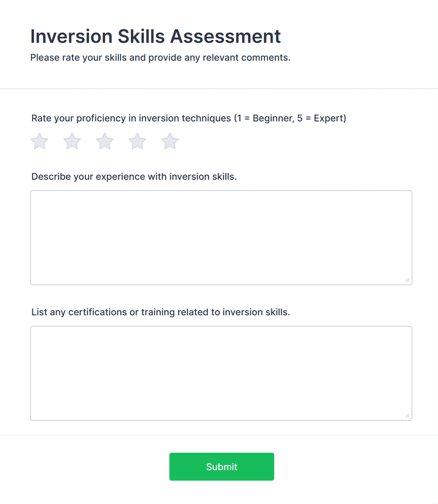Click the proficiency rating prompt text

pyautogui.click(x=188, y=118)
